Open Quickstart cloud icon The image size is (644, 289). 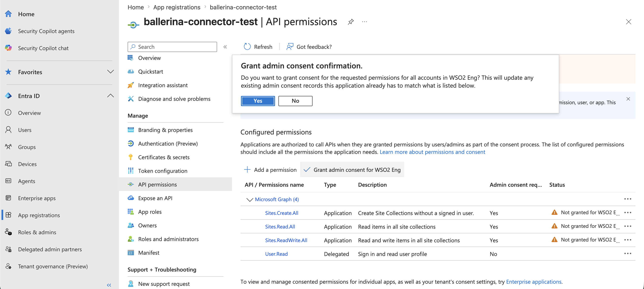tap(131, 72)
